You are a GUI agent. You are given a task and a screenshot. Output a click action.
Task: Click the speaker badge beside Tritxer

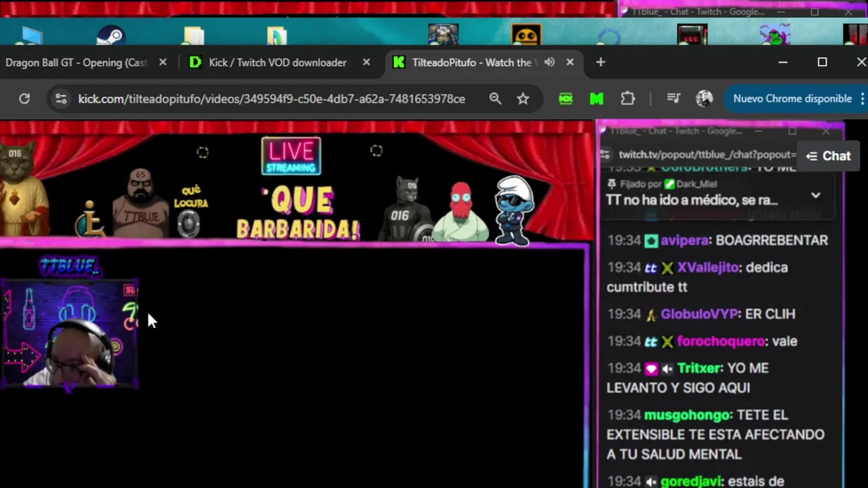667,369
